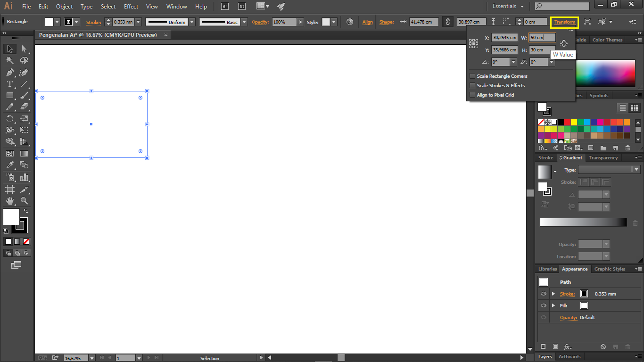Screen dimensions: 644x362
Task: Swap fill and stroke colors
Action: [26, 212]
